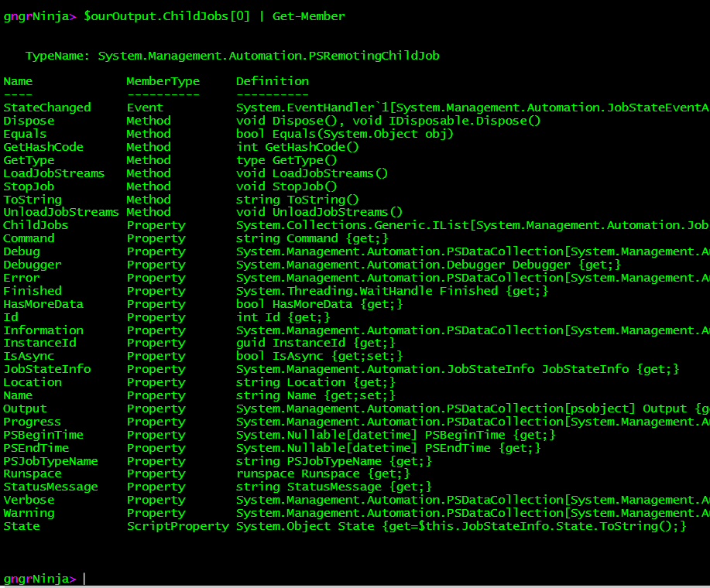Image resolution: width=710 pixels, height=588 pixels.
Task: Click JobStateInfo in the Name column
Action: pos(47,369)
